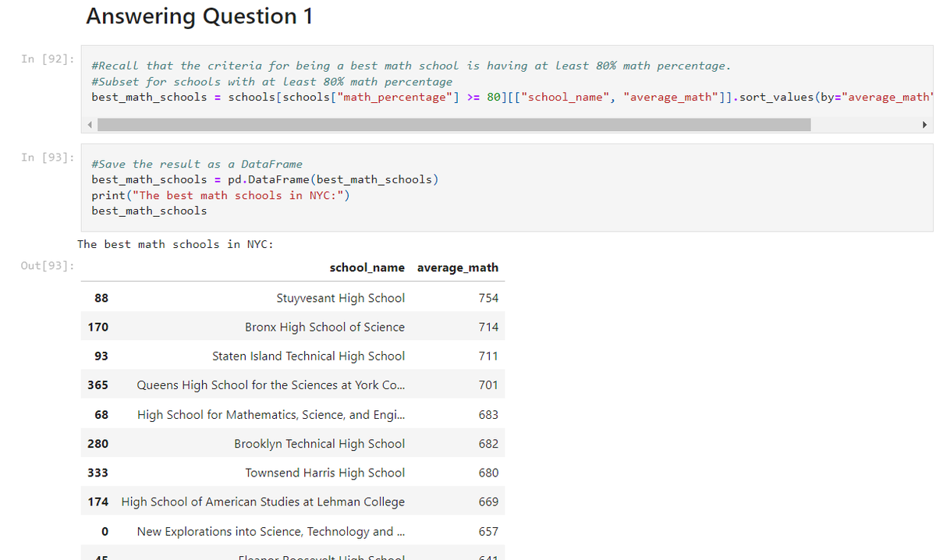The image size is (936, 560).
Task: Click row index 333
Action: tap(98, 473)
